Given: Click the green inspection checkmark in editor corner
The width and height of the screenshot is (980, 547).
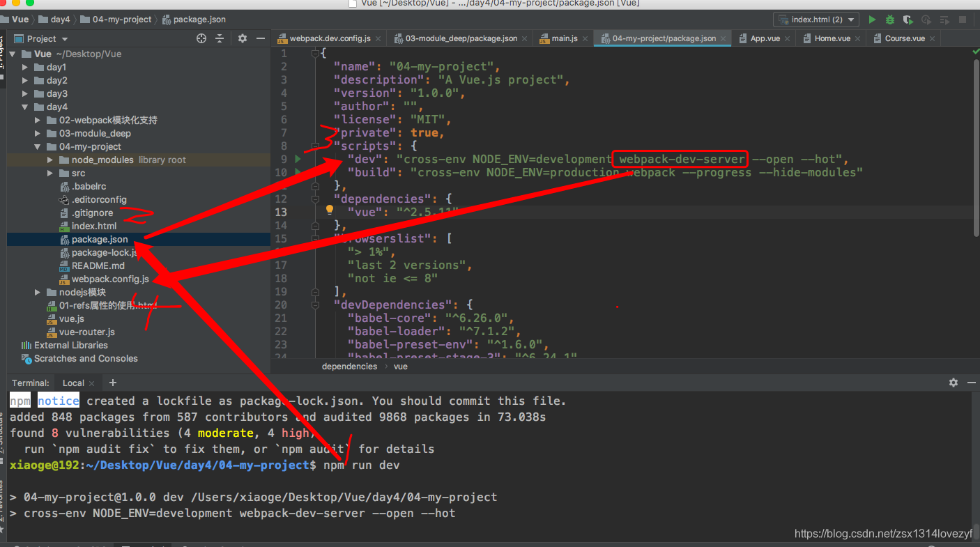Looking at the screenshot, I should tap(975, 52).
